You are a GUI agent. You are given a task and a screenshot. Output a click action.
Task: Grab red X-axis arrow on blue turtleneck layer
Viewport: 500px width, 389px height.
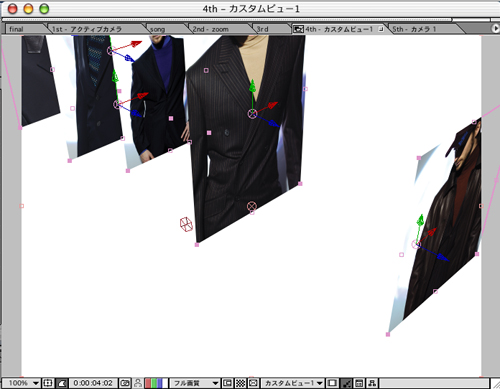coord(142,96)
